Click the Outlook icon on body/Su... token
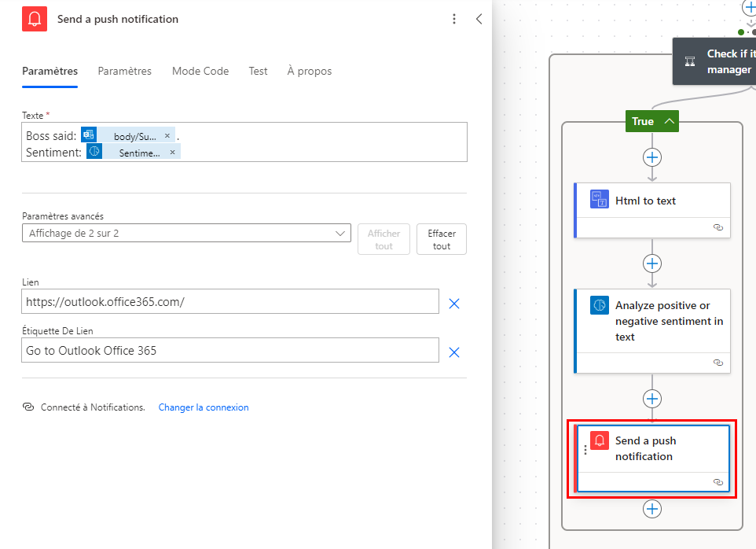Screen dimensions: 756x549 tap(89, 135)
